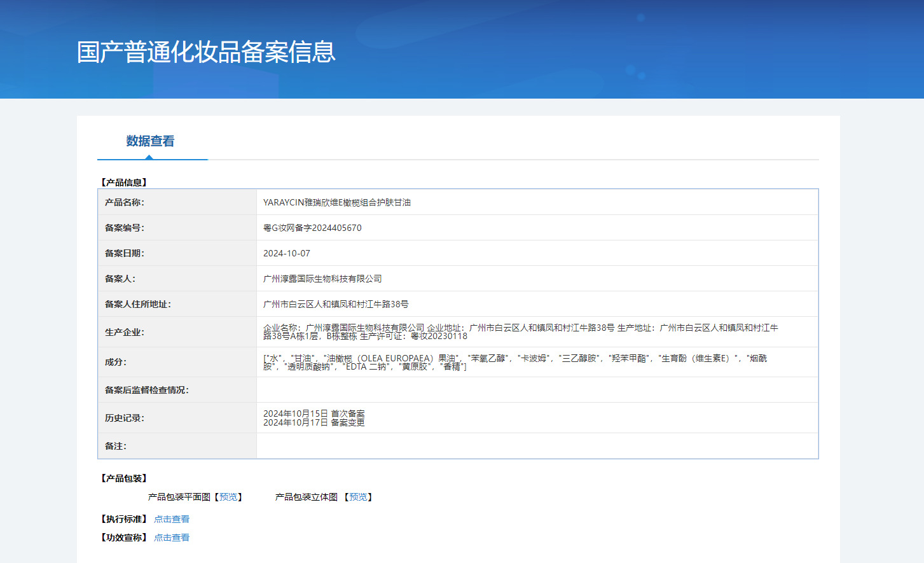Click the 备注: label
Screen dimensions: 924x563
(116, 446)
